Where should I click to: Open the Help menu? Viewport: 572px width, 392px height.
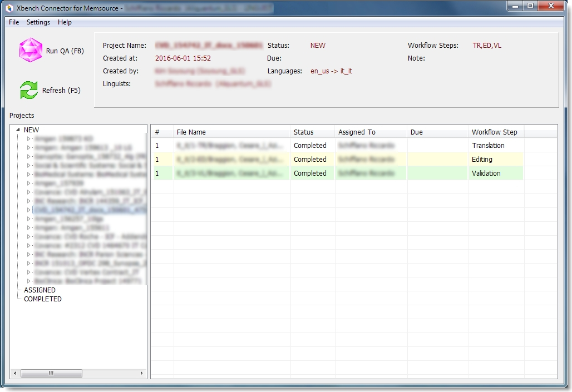coord(65,22)
